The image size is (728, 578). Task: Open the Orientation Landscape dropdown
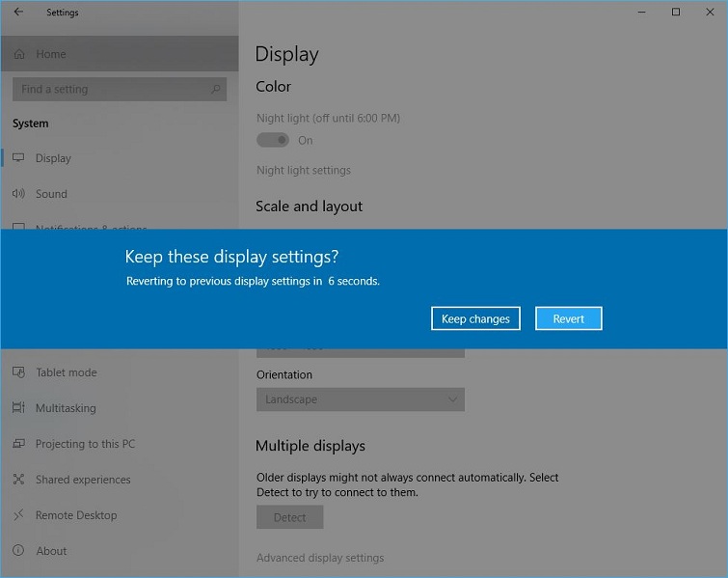pos(360,399)
